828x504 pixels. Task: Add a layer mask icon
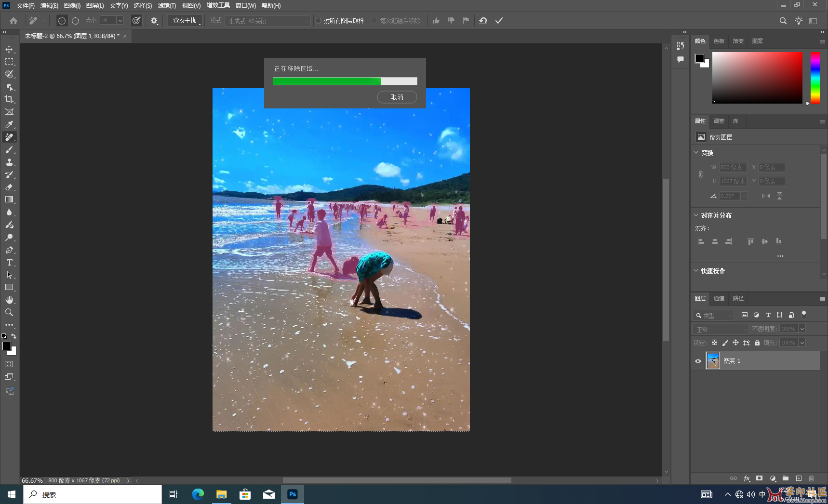[760, 478]
